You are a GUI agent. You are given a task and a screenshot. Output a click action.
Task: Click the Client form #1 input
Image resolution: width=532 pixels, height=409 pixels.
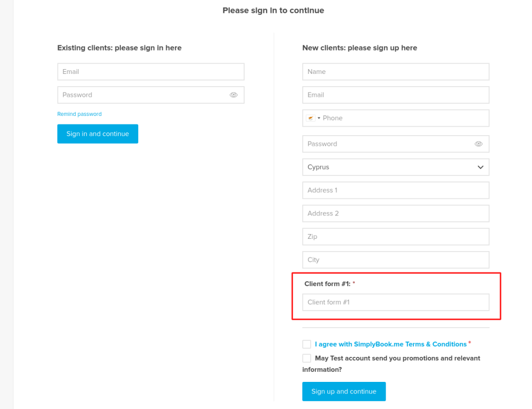(395, 302)
